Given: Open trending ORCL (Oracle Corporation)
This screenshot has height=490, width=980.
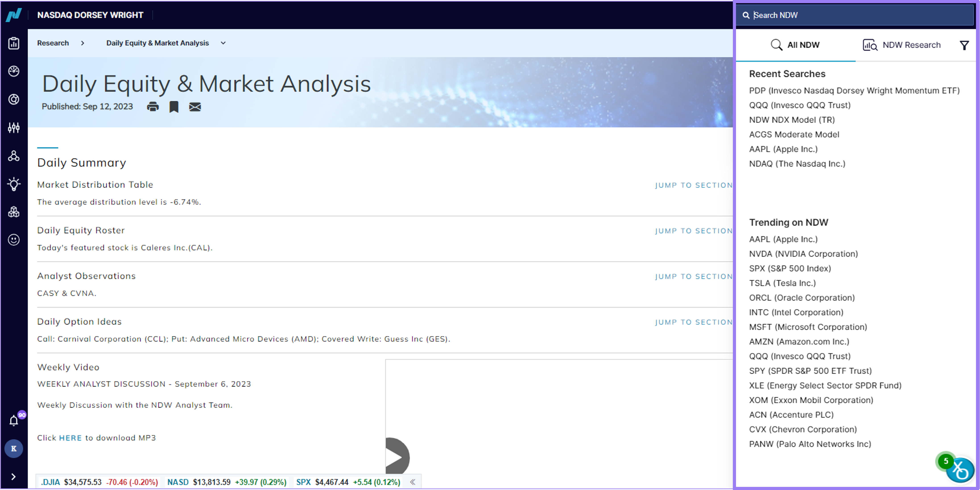Looking at the screenshot, I should [x=802, y=298].
